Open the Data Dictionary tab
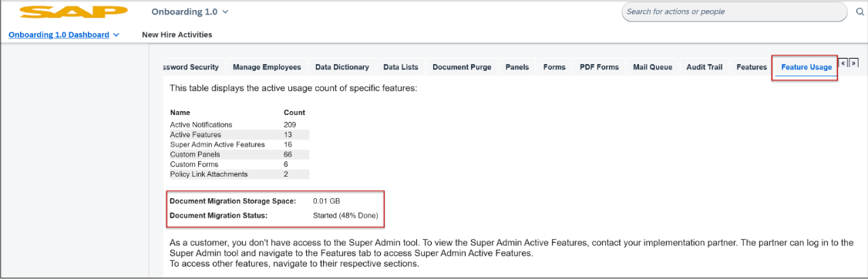Image resolution: width=868 pixels, height=280 pixels. 342,67
